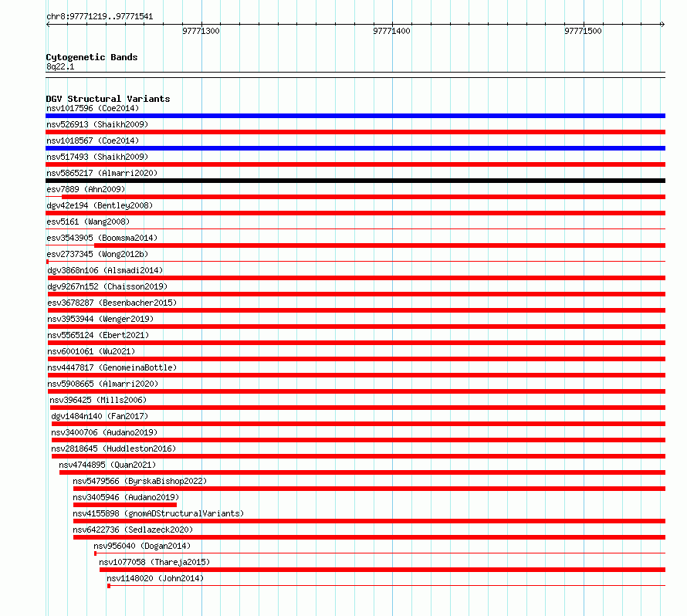The height and width of the screenshot is (616, 687).
Task: Open variant esv7889 (Ahn2009)
Action: click(x=86, y=189)
